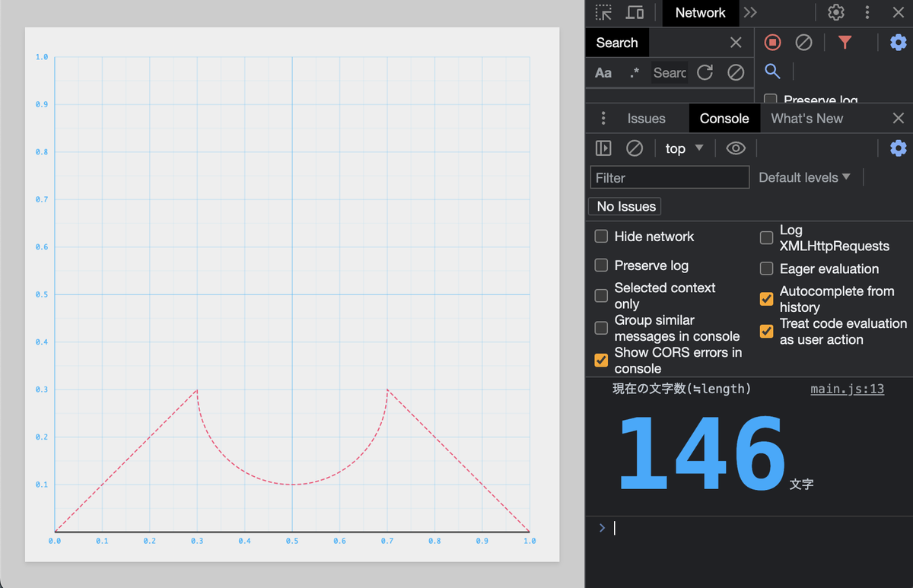The width and height of the screenshot is (913, 588).
Task: Click the 0.3 label on the x-axis
Action: [x=197, y=541]
